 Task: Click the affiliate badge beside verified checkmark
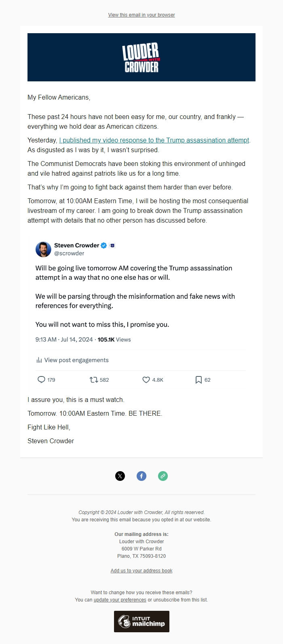coord(112,245)
